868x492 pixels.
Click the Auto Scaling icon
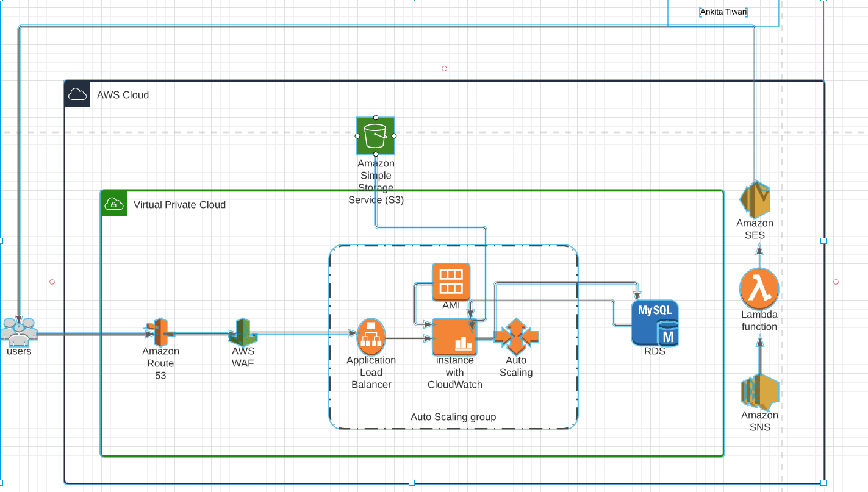[x=516, y=336]
